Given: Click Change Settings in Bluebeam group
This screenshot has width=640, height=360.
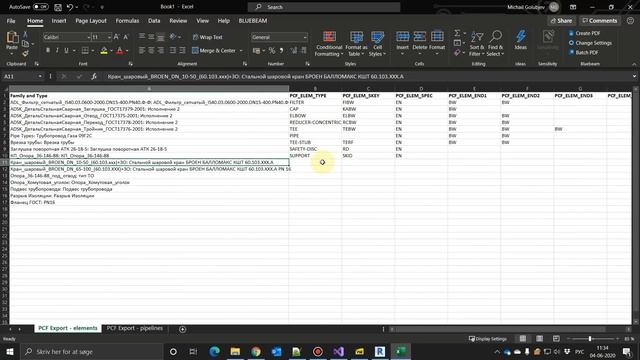Looking at the screenshot, I should (x=590, y=43).
